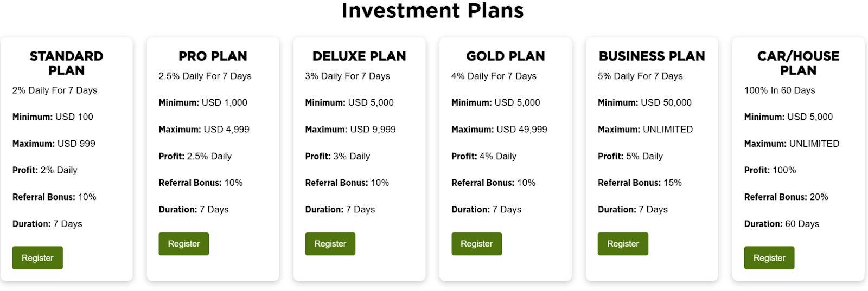
Task: Click the '100% In 60 Days' subtitle
Action: pyautogui.click(x=780, y=90)
